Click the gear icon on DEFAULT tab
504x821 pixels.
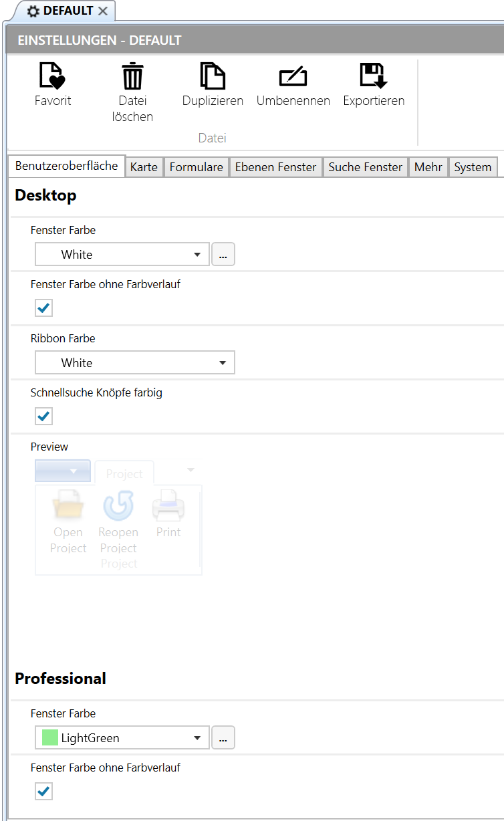[x=33, y=11]
